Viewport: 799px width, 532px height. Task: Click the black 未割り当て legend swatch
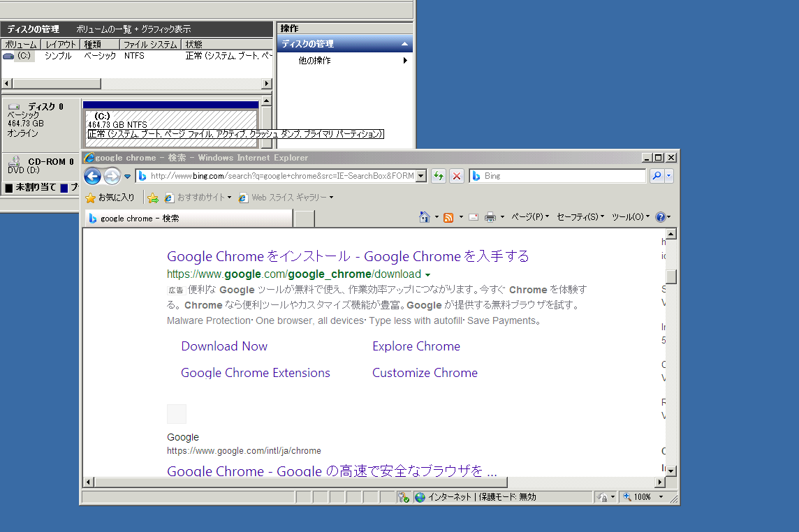click(9, 188)
